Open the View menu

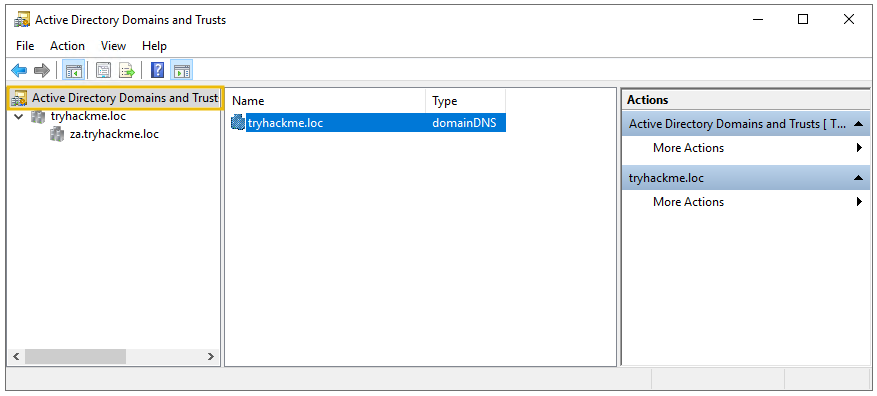pyautogui.click(x=114, y=46)
